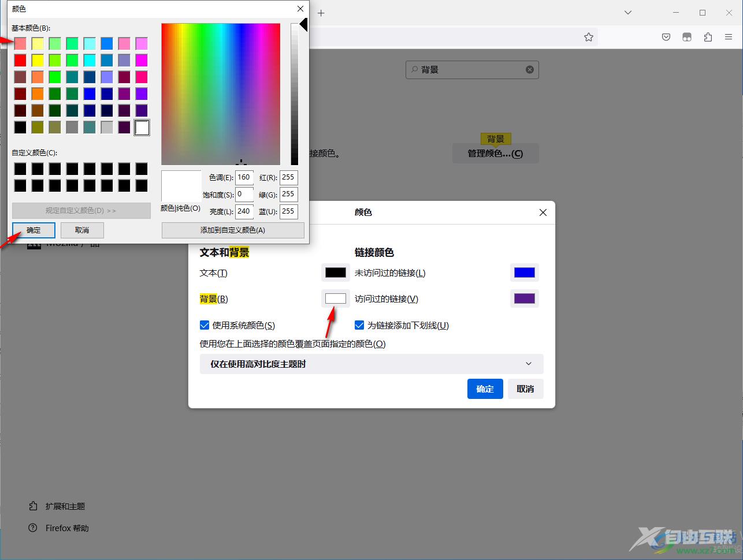The height and width of the screenshot is (560, 743).
Task: Click 确定 in the Firefox colors dialog
Action: pyautogui.click(x=485, y=389)
